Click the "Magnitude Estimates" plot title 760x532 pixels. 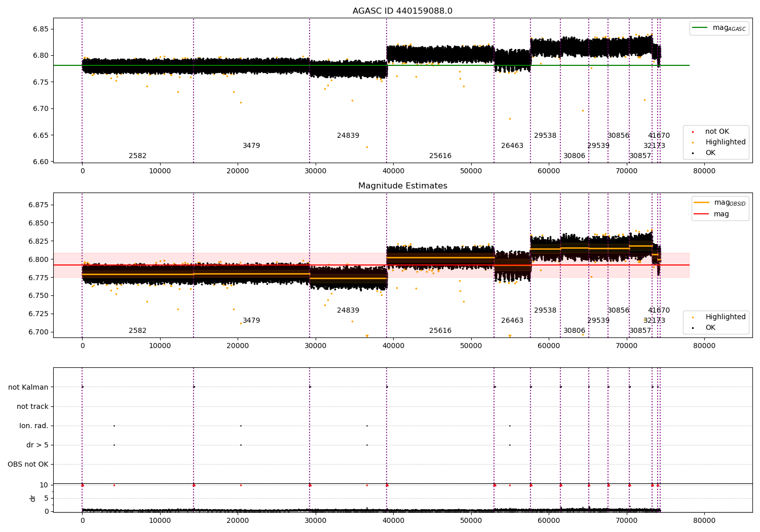pyautogui.click(x=402, y=186)
